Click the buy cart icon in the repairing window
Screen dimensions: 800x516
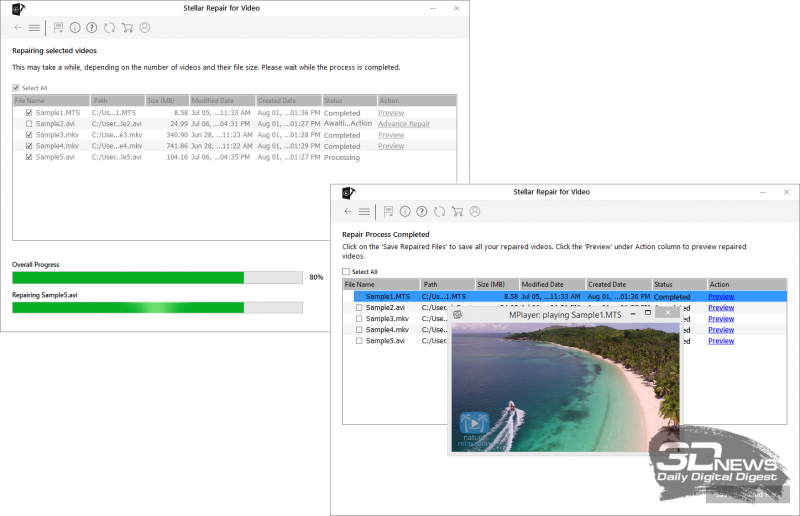[128, 28]
